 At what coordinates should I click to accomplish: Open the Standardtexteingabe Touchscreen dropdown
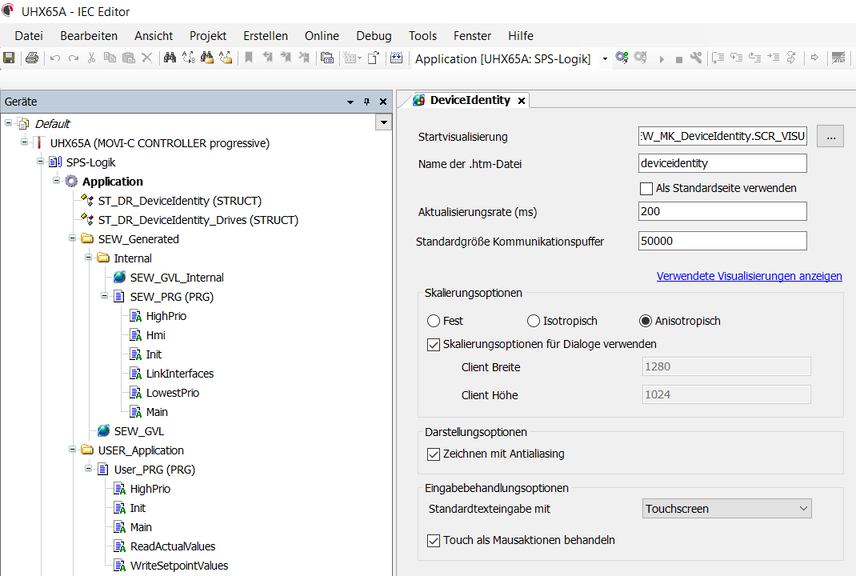pos(726,509)
